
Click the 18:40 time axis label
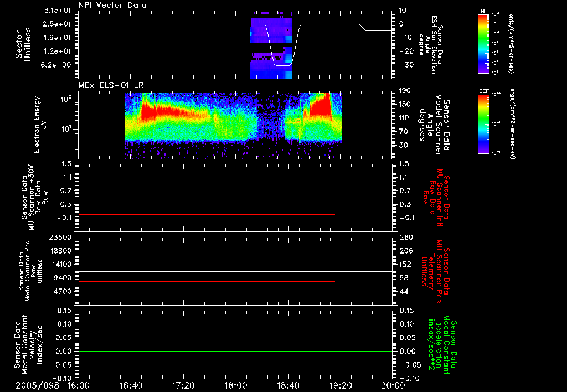coord(288,385)
